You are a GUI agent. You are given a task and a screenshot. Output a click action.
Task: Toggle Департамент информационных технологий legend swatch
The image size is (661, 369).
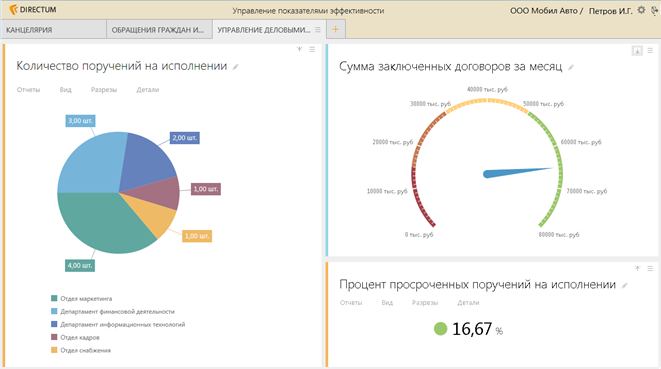pos(54,324)
